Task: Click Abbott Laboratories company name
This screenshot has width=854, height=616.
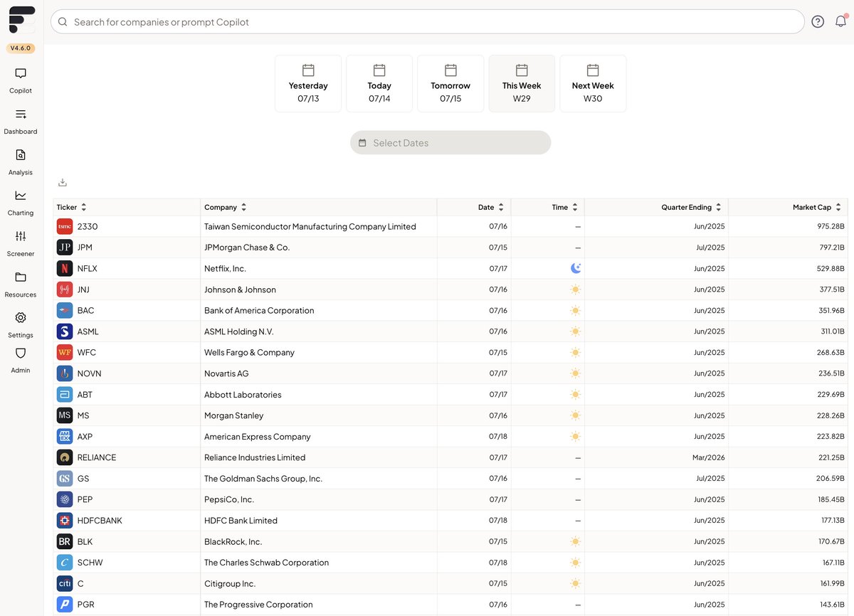Action: pos(243,395)
